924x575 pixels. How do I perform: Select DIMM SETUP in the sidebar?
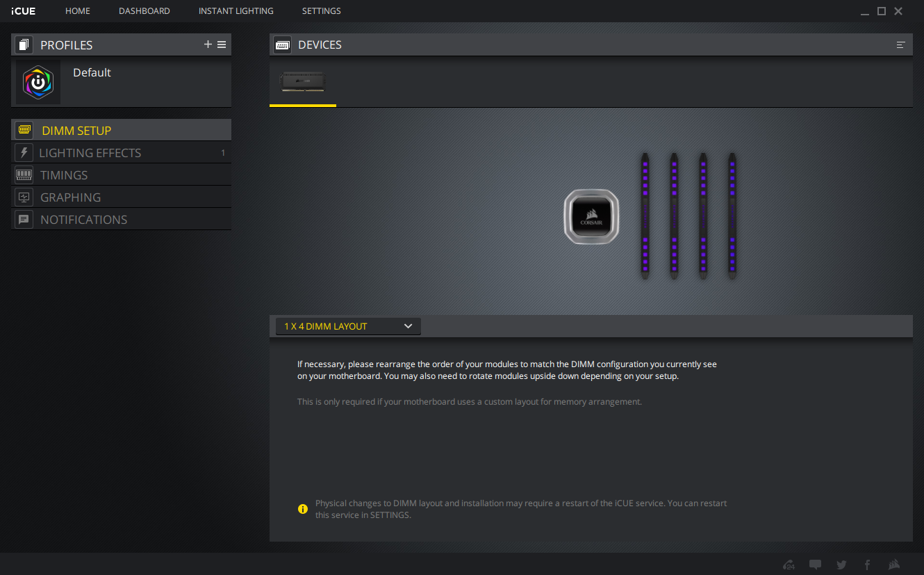tap(122, 130)
